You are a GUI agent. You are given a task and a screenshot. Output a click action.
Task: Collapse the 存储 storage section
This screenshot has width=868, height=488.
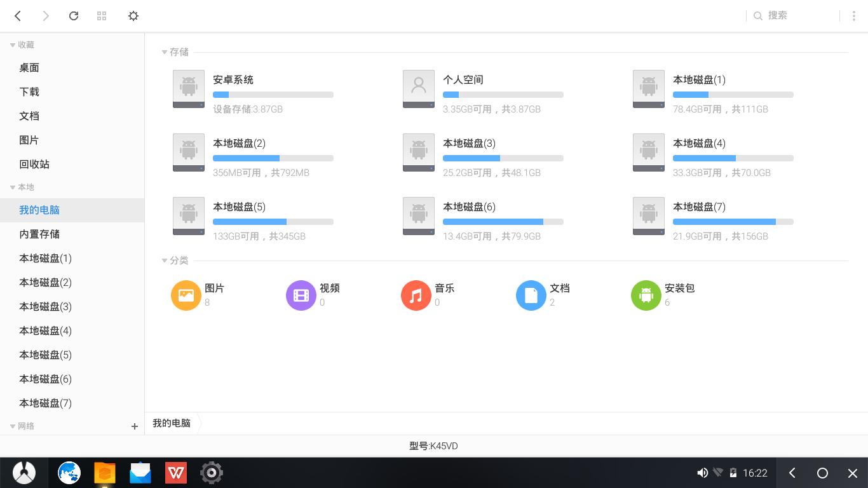click(165, 52)
